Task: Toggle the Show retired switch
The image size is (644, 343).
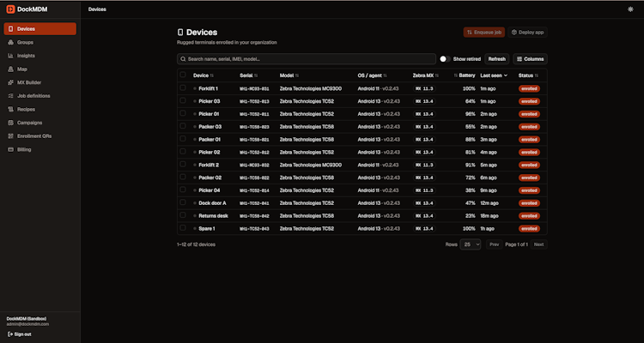Action: pos(445,59)
